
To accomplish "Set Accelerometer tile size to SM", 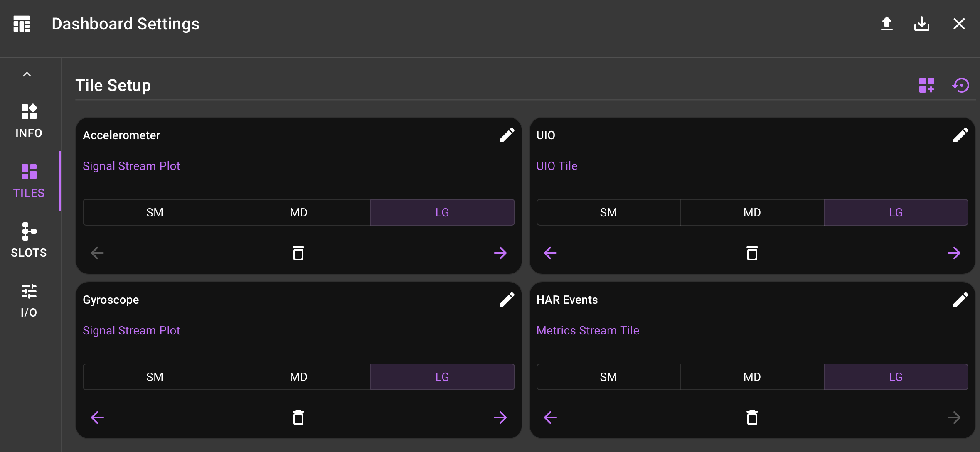I will tap(155, 212).
